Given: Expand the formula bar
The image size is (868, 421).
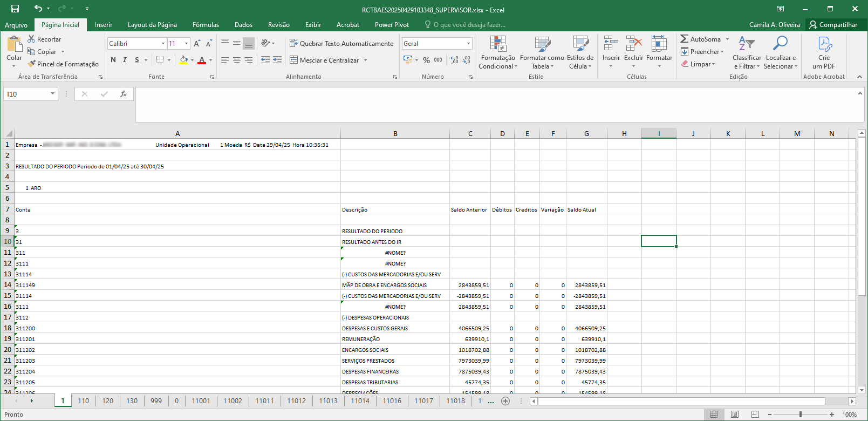Looking at the screenshot, I should click(860, 93).
